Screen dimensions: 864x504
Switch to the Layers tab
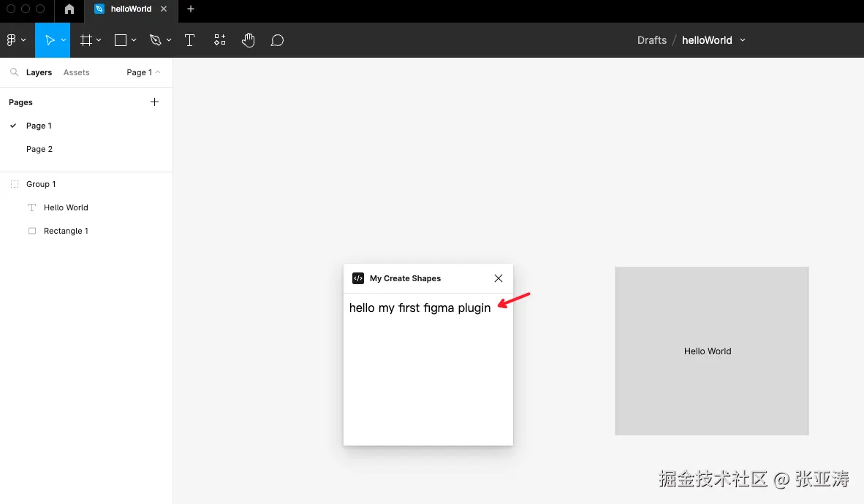click(x=39, y=72)
